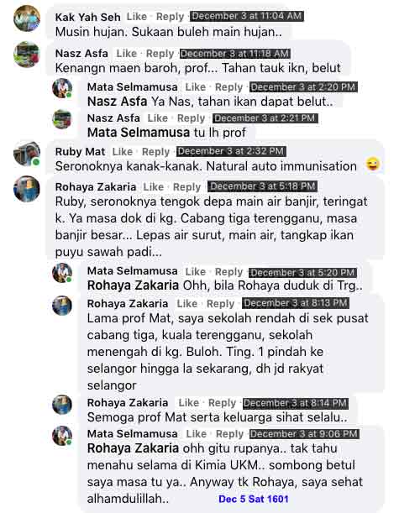Like Rohaya Zakaria's 8:13 PM reply
Viewport: 420px width, 513px height.
pyautogui.click(x=187, y=303)
